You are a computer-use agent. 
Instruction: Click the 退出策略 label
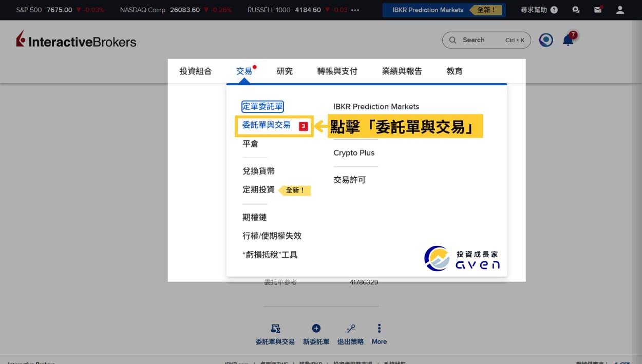click(351, 342)
